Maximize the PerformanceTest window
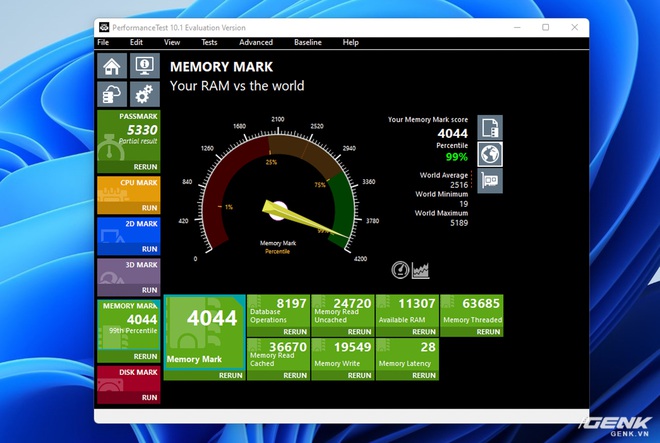The image size is (660, 443). (x=546, y=27)
